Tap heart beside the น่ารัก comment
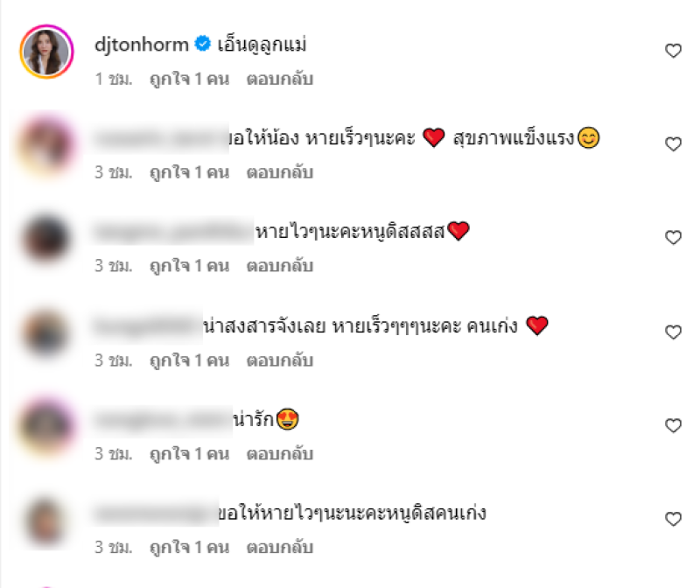Viewport: 700px width, 588px height. click(x=673, y=425)
